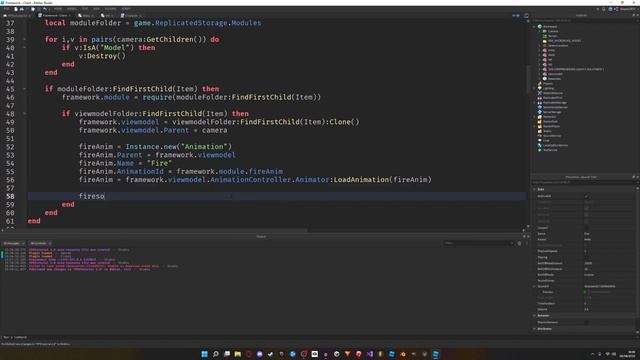The height and width of the screenshot is (360, 640).
Task: Toggle the PlayOnRemove checkbox
Action: point(587,322)
